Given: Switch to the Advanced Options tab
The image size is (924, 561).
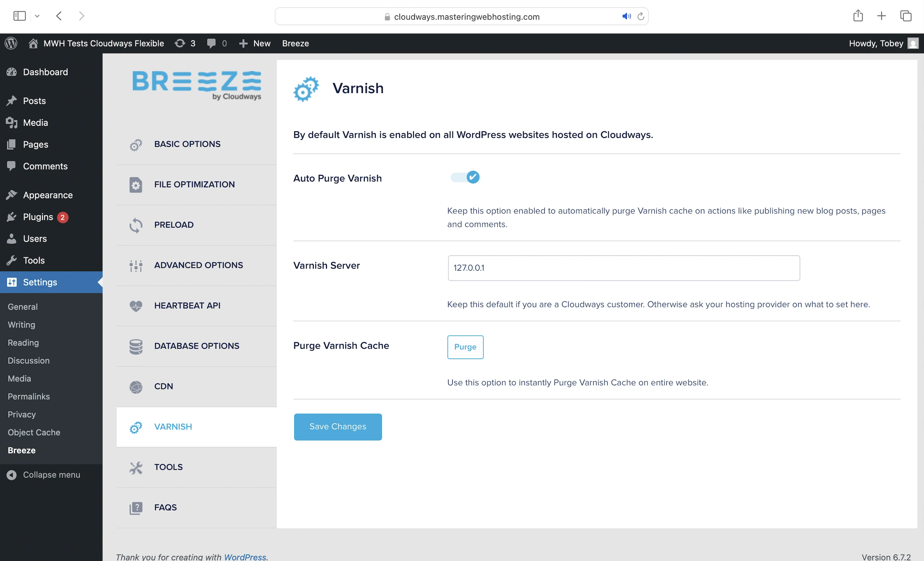Looking at the screenshot, I should pyautogui.click(x=198, y=265).
